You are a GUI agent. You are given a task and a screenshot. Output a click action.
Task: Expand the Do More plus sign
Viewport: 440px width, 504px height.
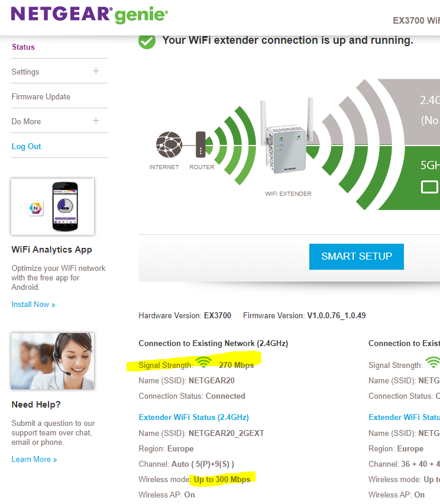coord(96,121)
